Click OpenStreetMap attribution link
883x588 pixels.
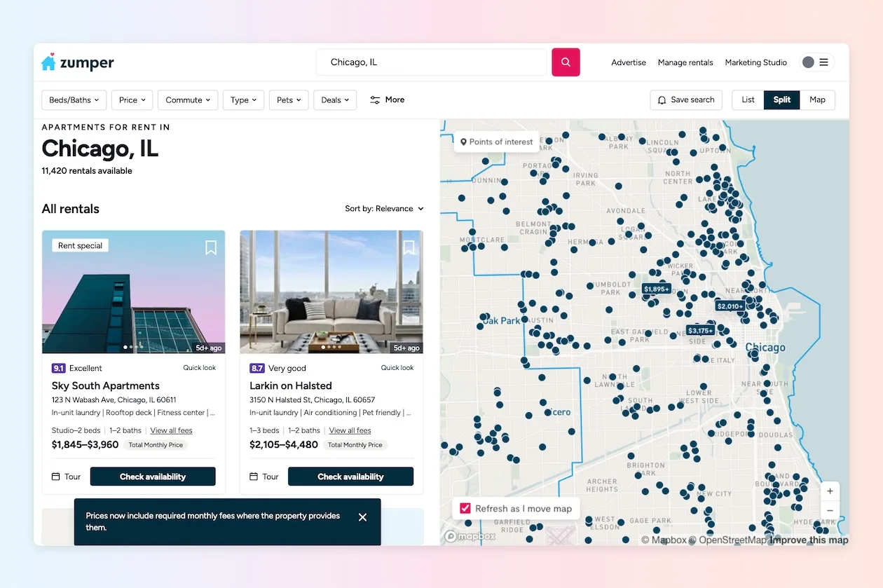tap(727, 540)
